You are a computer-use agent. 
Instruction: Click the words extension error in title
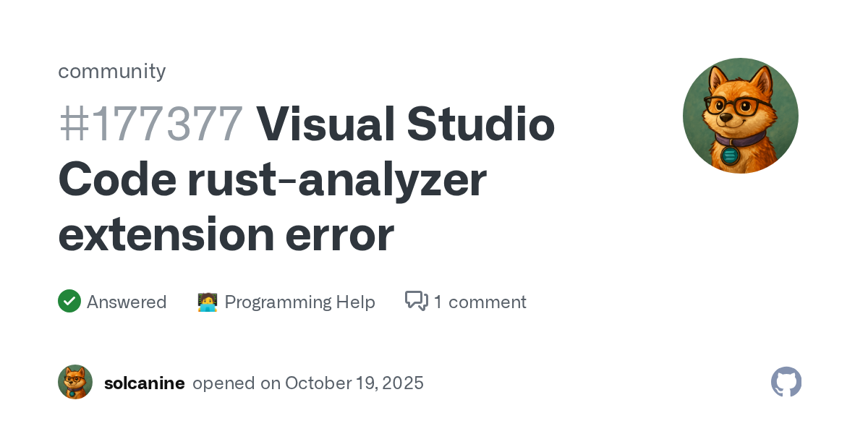226,234
